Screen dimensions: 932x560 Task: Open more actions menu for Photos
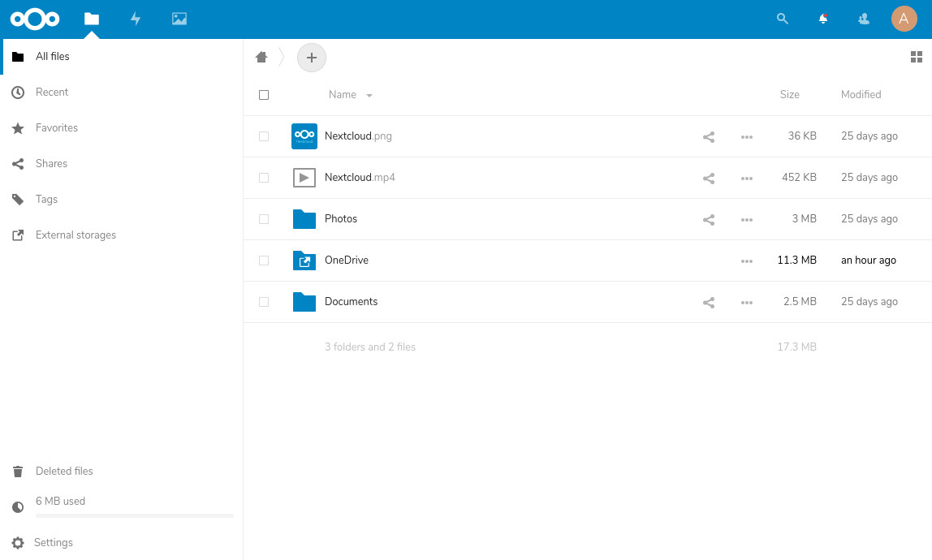pyautogui.click(x=747, y=220)
